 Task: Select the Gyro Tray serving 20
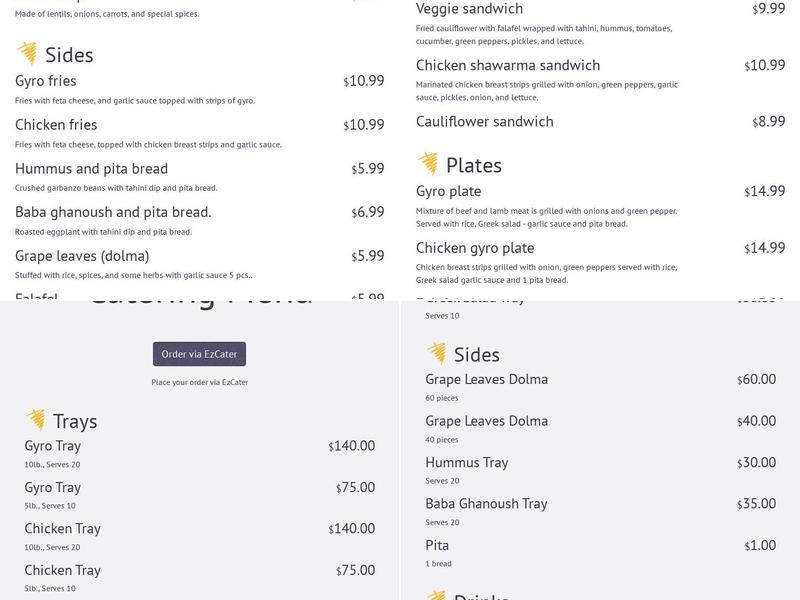(52, 446)
